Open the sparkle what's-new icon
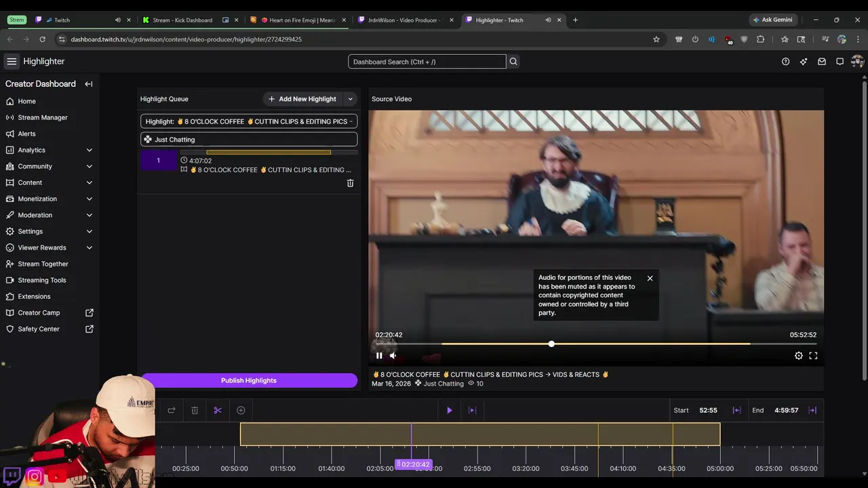 pos(804,62)
